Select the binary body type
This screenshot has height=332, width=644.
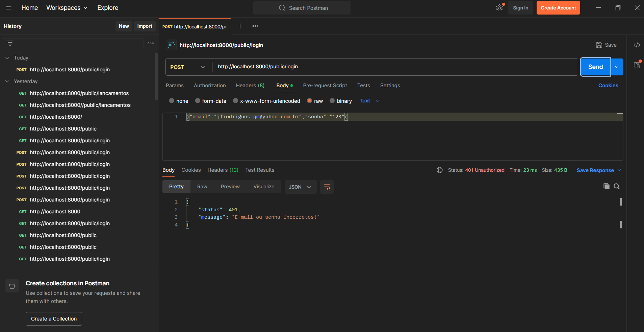(x=341, y=101)
